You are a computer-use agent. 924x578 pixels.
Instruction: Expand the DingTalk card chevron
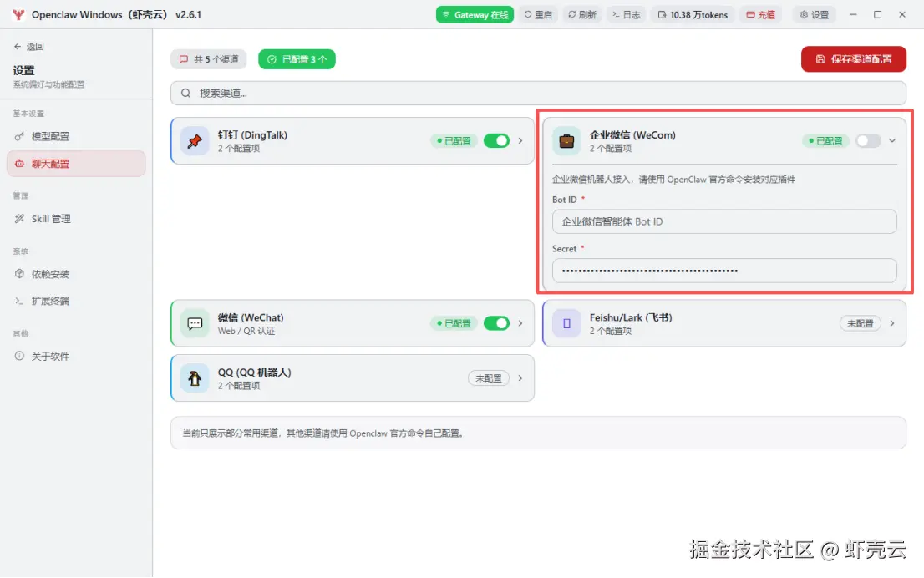click(x=520, y=141)
